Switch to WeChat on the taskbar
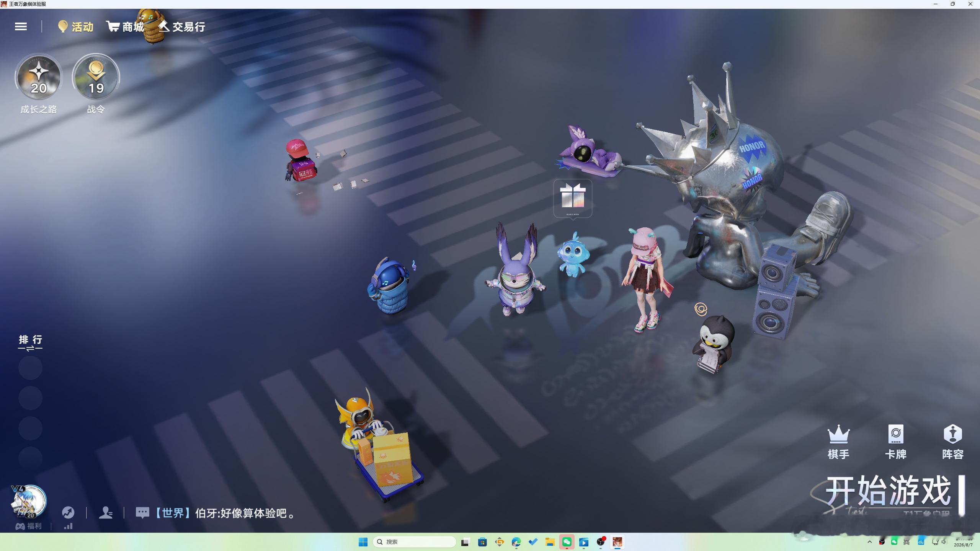Screen dimensions: 980x551 coord(567,542)
